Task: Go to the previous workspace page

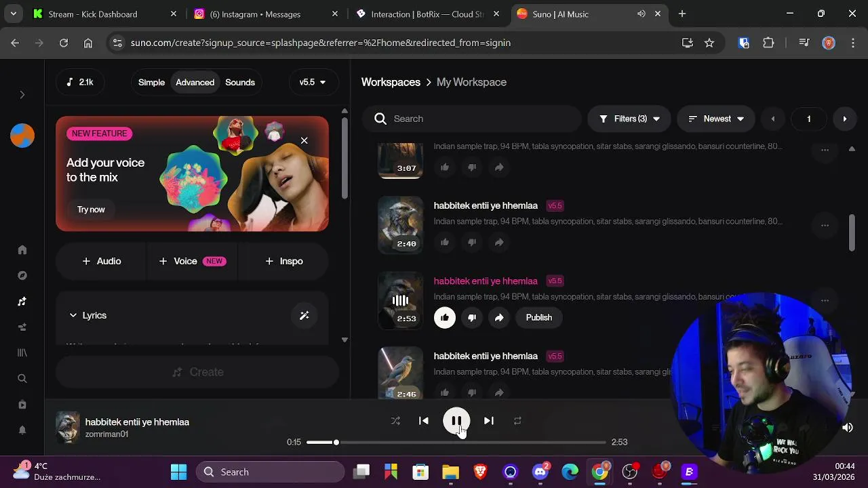Action: point(772,119)
